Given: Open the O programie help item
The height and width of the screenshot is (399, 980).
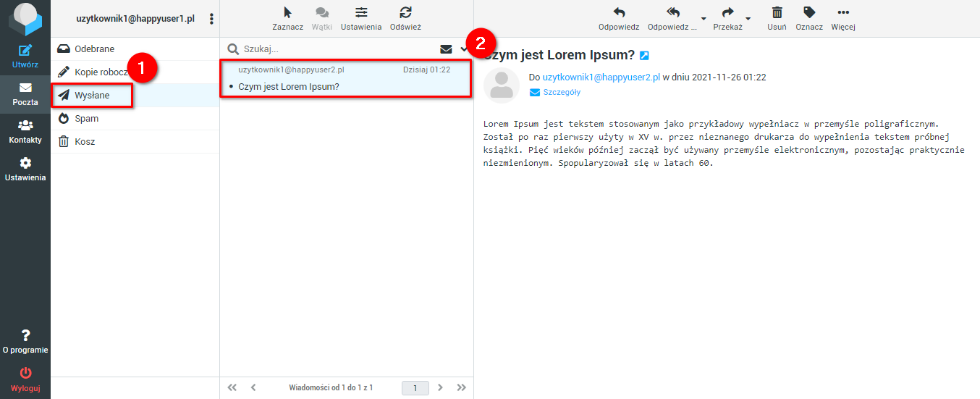Looking at the screenshot, I should pyautogui.click(x=25, y=341).
